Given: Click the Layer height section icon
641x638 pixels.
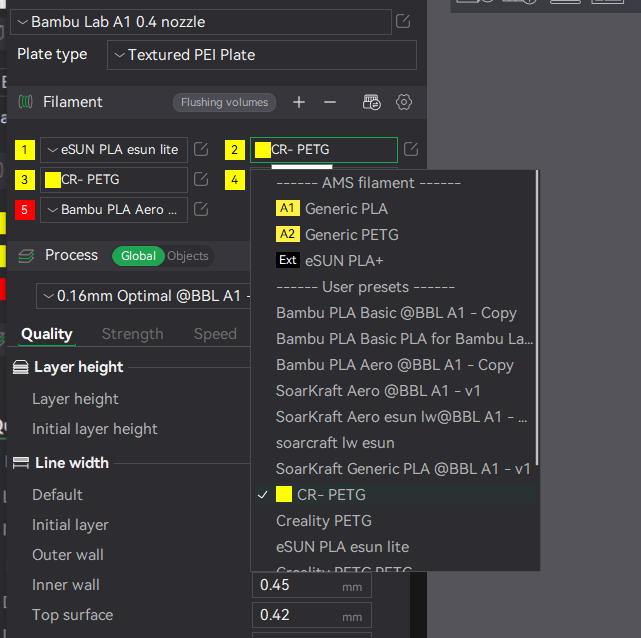Looking at the screenshot, I should pyautogui.click(x=20, y=367).
